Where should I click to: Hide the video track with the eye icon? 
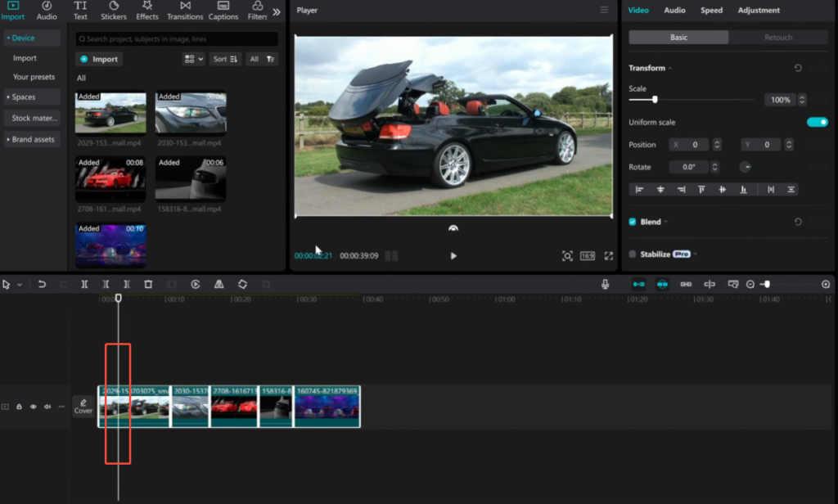click(34, 407)
